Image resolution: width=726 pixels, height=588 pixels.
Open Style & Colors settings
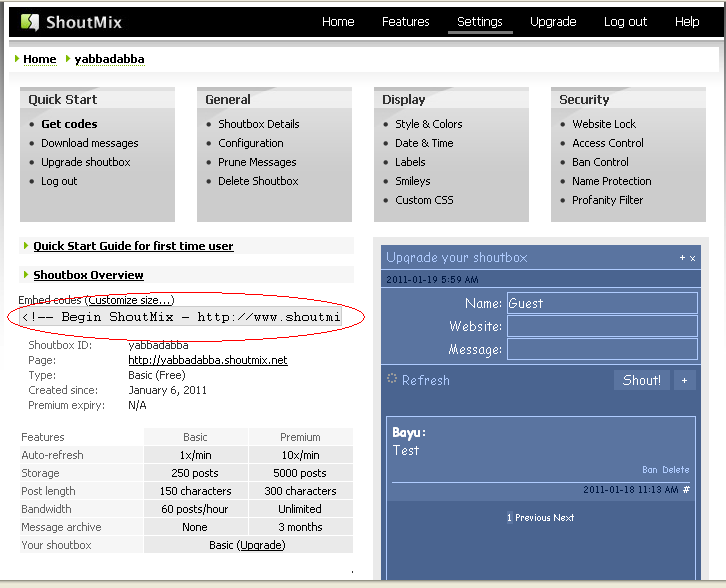[429, 124]
